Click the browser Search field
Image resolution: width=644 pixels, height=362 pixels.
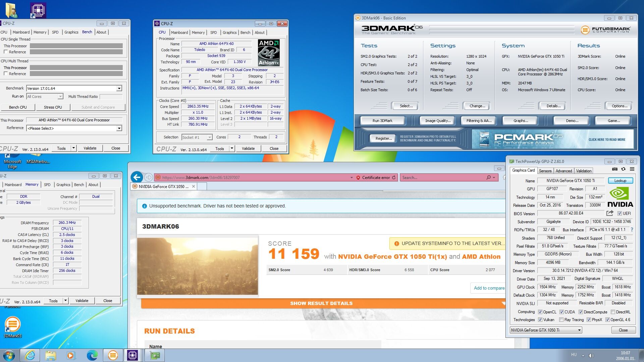pos(443,178)
